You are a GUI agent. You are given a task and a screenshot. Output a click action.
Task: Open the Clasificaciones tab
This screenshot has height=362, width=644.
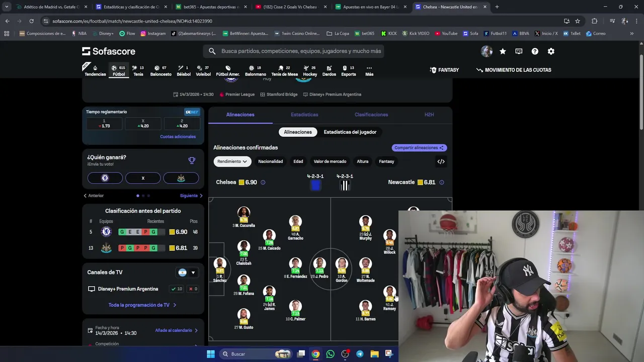[x=371, y=115]
